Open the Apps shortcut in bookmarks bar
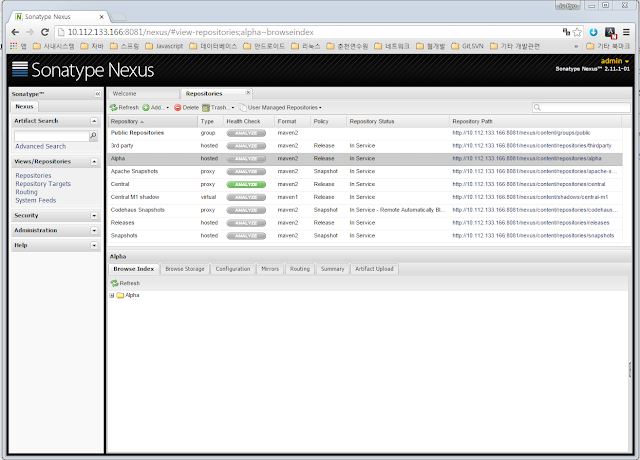Viewport: 640px width, 460px height. click(18, 46)
